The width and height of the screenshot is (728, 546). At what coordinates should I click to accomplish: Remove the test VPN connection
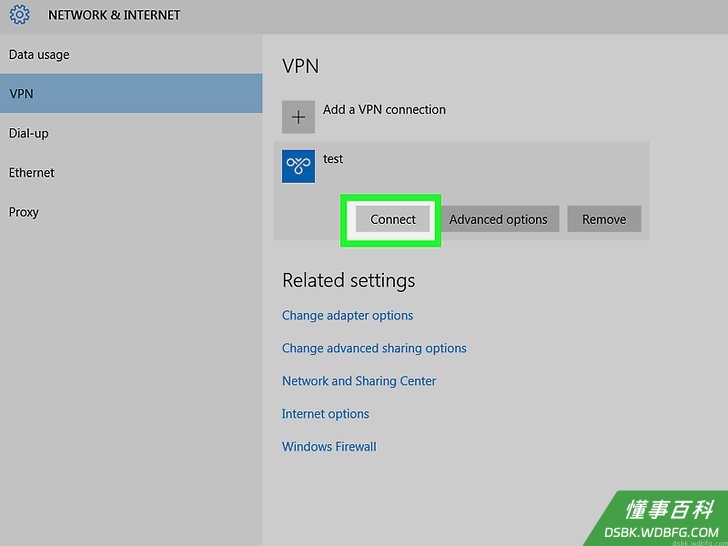click(604, 219)
